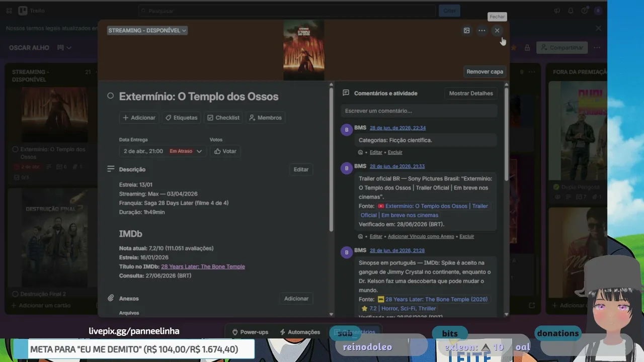Image resolution: width=644 pixels, height=362 pixels.
Task: Edit the Categorias: Ficção científica comment
Action: pos(376,152)
